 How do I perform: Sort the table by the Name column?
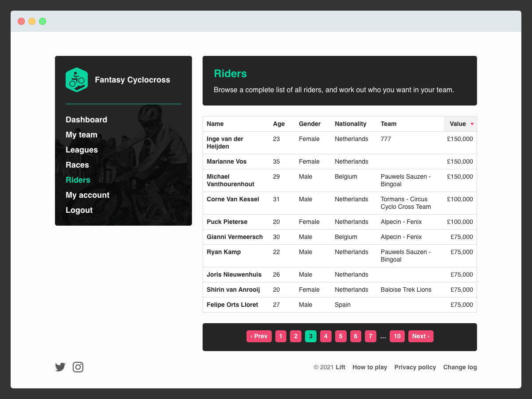[x=215, y=124]
